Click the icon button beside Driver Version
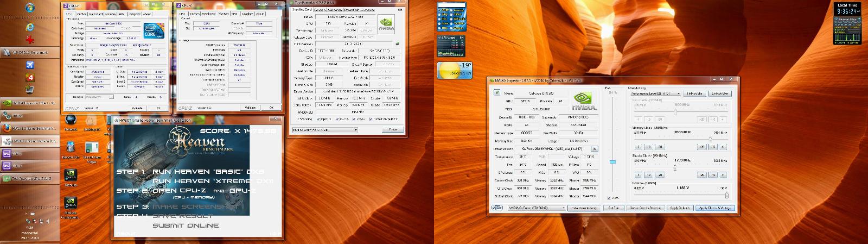 [594, 148]
